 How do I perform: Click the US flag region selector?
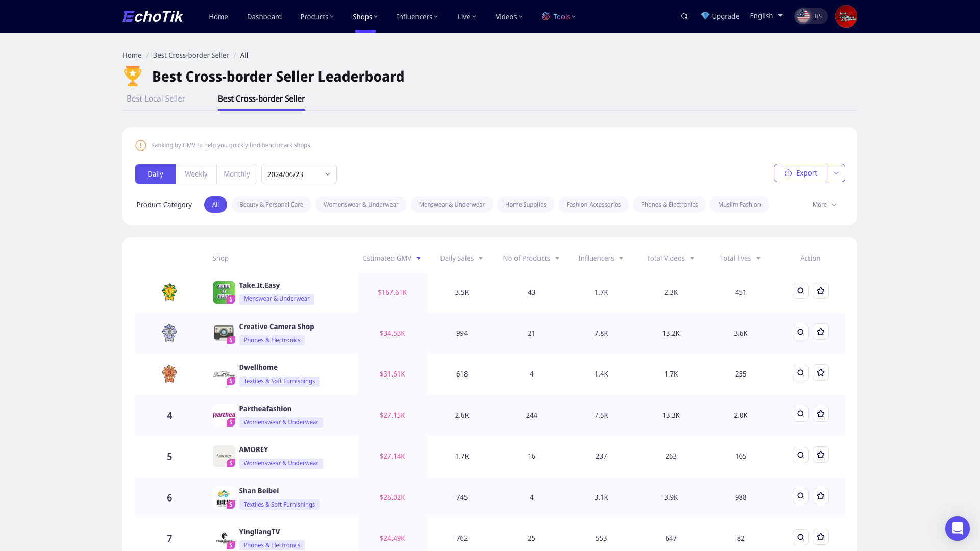coord(811,16)
